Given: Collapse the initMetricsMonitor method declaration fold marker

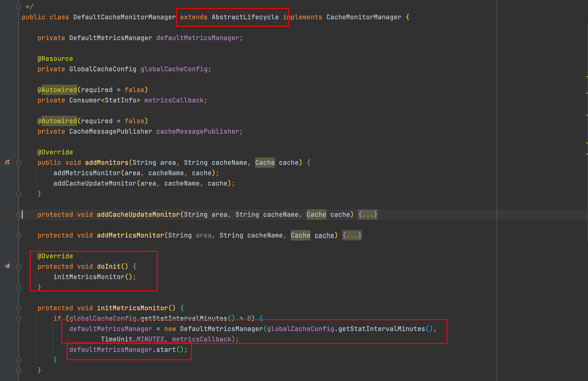Looking at the screenshot, I should (19, 308).
